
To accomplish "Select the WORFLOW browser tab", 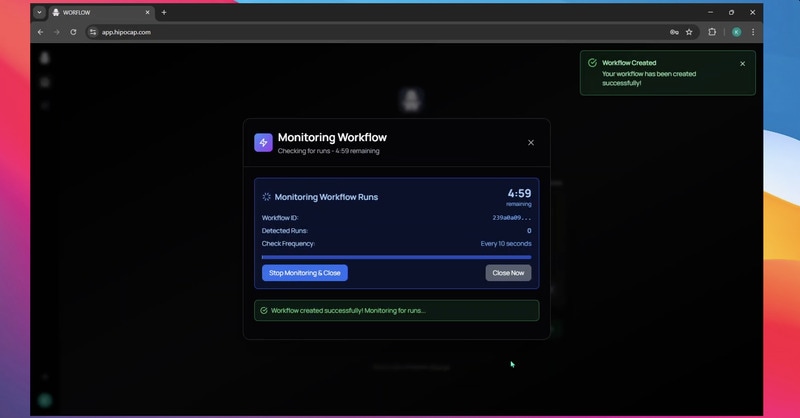I will (x=95, y=12).
